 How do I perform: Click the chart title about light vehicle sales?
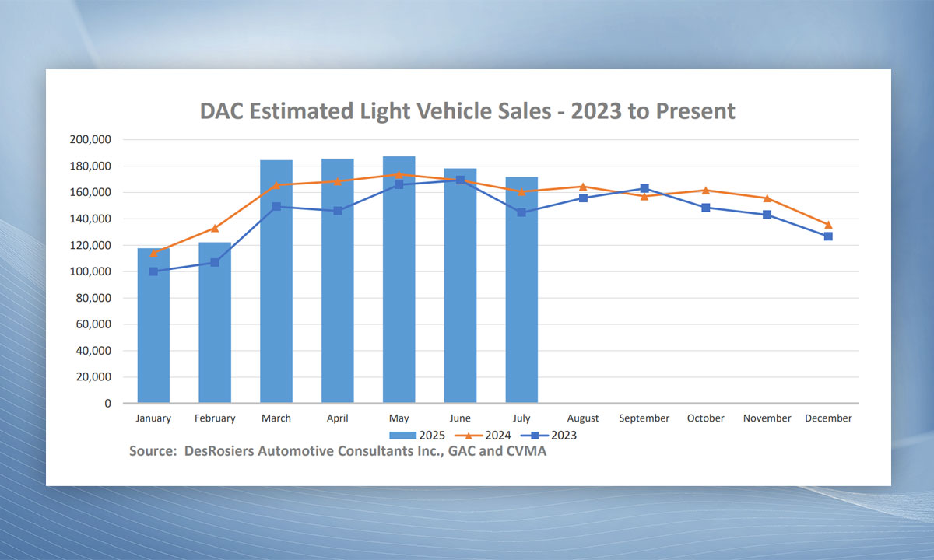click(467, 111)
